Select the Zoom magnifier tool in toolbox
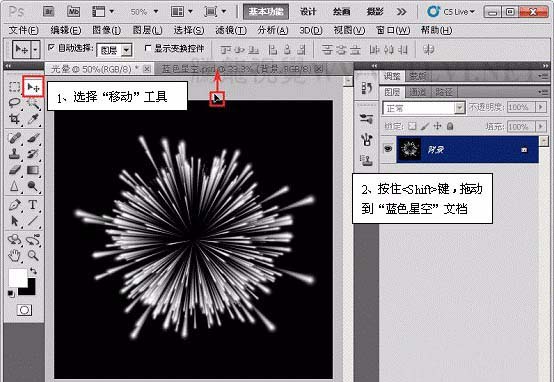 pyautogui.click(x=33, y=255)
